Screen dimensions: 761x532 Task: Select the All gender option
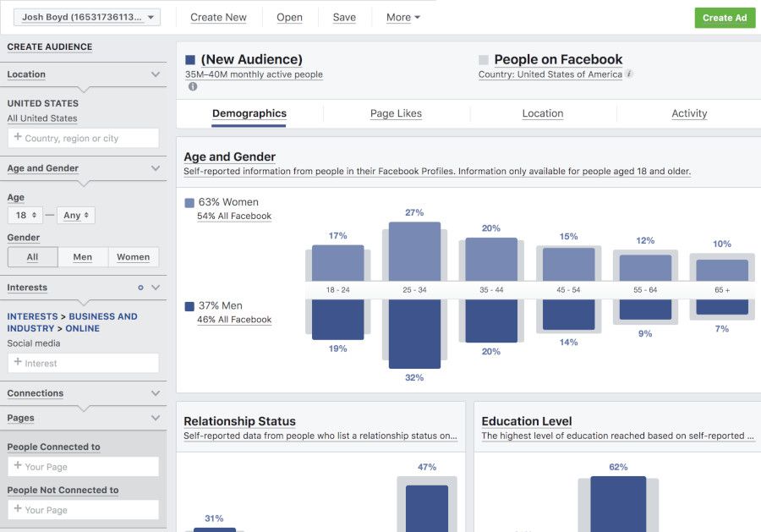coord(32,257)
